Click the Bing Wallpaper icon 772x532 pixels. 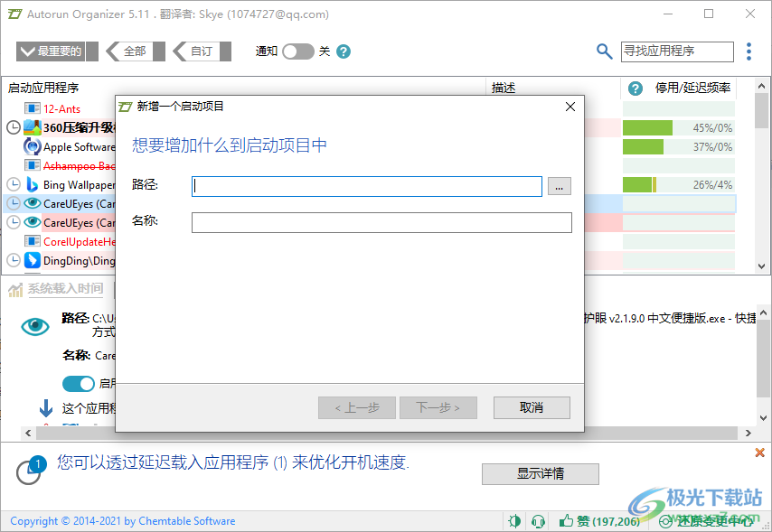click(33, 184)
